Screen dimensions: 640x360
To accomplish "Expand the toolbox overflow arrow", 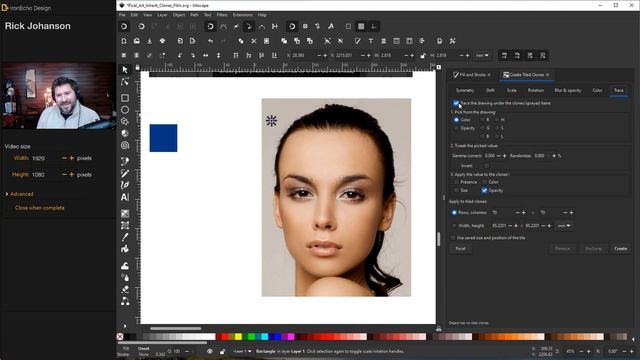I will tap(125, 326).
